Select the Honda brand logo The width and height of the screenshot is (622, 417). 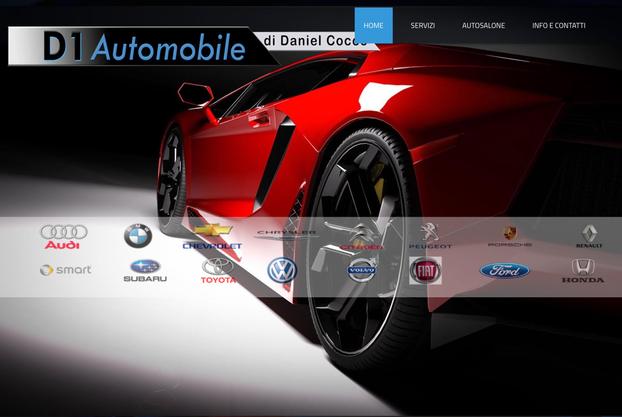coord(583,271)
